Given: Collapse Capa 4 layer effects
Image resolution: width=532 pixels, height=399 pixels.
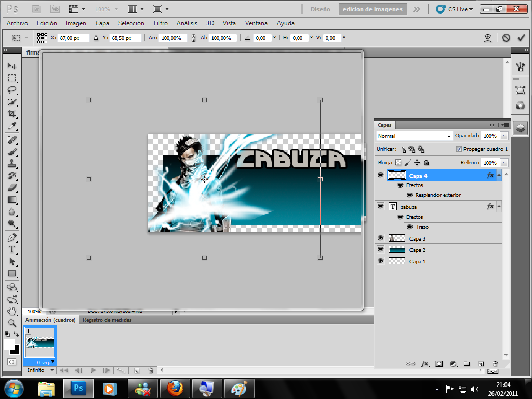Looking at the screenshot, I should (499, 175).
